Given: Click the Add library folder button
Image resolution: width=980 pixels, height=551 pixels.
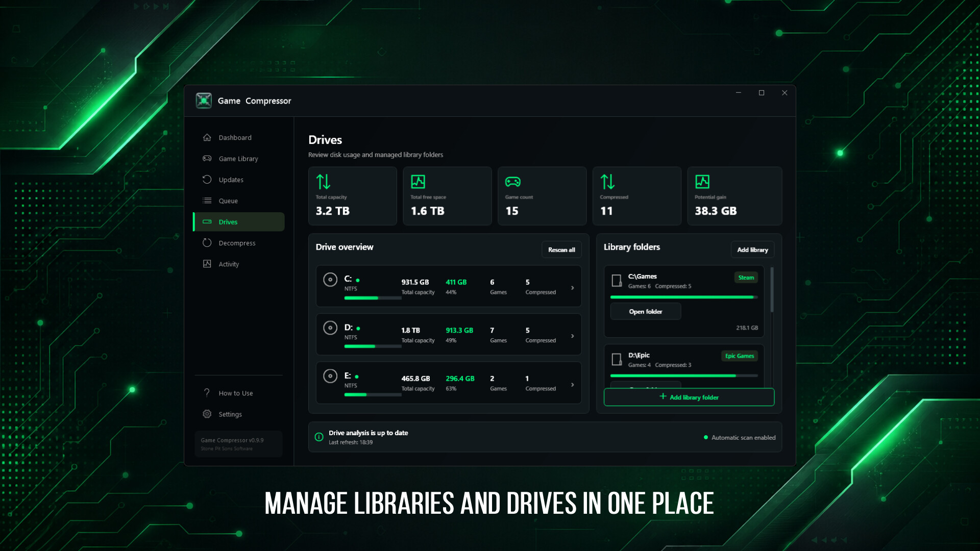Looking at the screenshot, I should [689, 397].
